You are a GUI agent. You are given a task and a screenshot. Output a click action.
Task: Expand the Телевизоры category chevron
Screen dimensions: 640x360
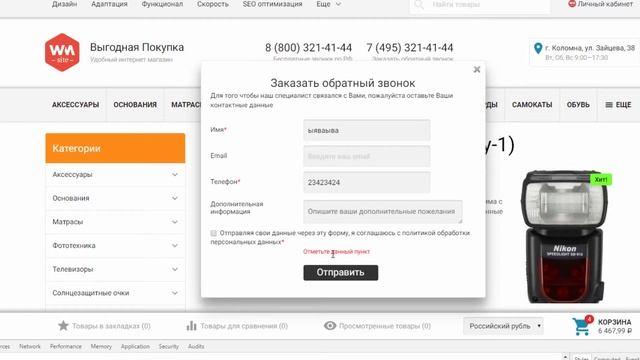(175, 269)
